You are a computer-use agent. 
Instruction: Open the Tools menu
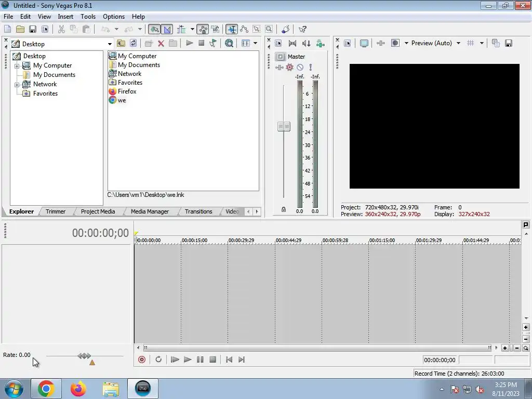click(88, 16)
